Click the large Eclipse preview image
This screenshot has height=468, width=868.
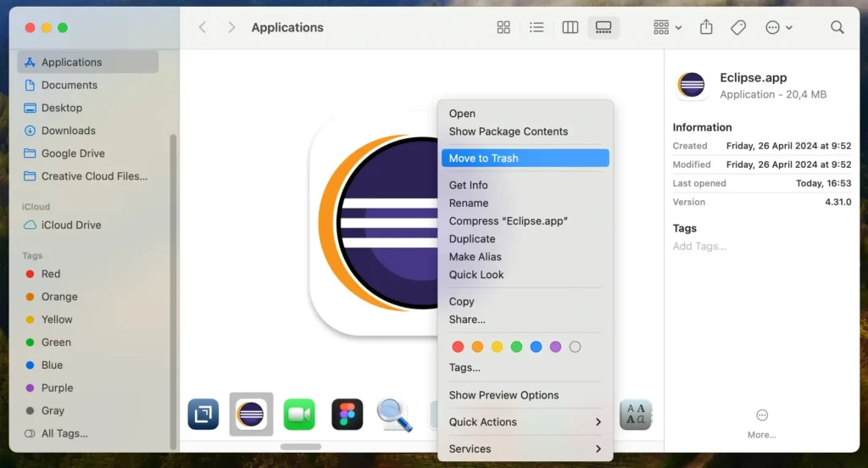374,225
